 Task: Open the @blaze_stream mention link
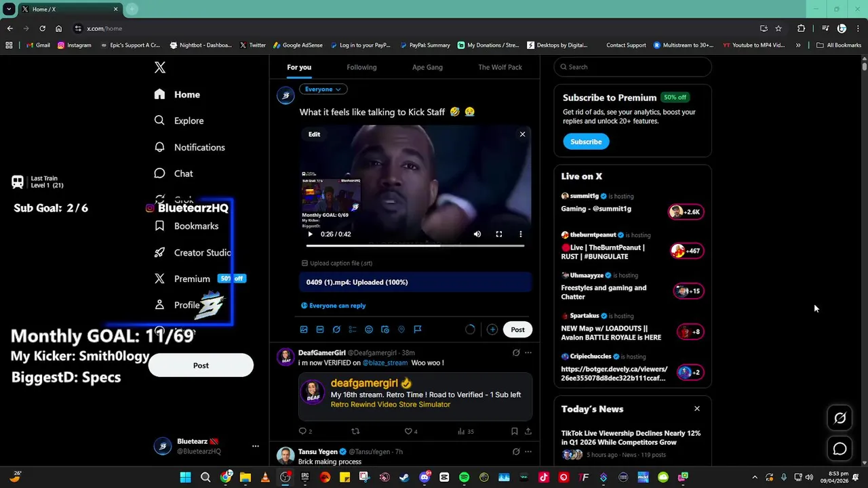384,363
